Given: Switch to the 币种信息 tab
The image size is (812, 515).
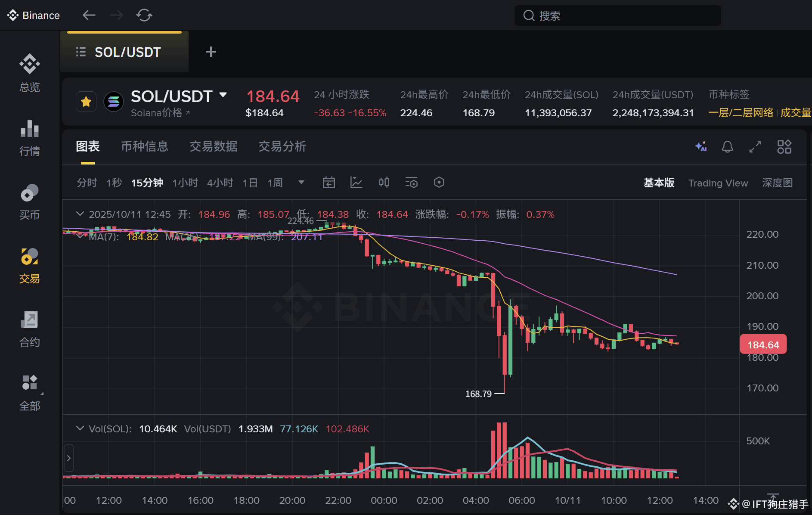Looking at the screenshot, I should (145, 146).
